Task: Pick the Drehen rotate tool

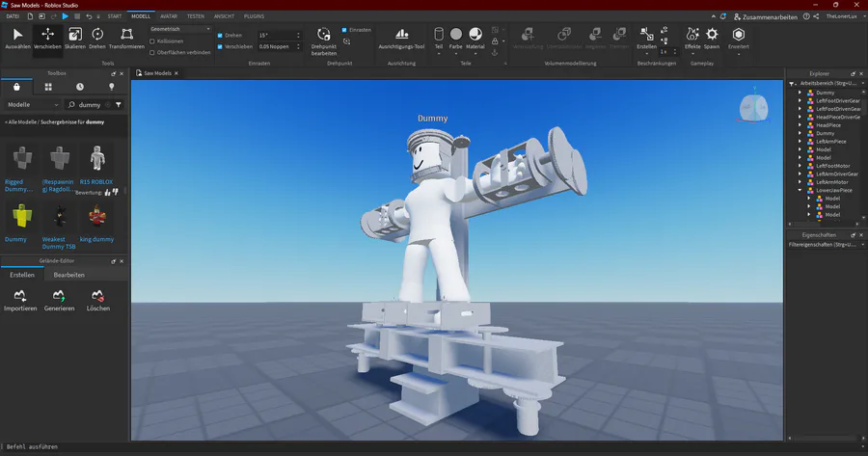Action: [96, 39]
